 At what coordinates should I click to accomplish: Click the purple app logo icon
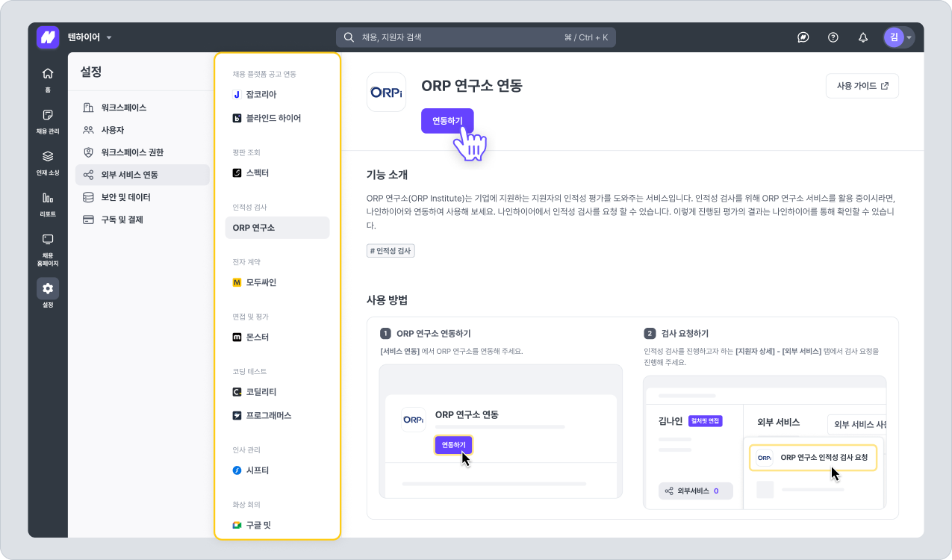[x=48, y=37]
